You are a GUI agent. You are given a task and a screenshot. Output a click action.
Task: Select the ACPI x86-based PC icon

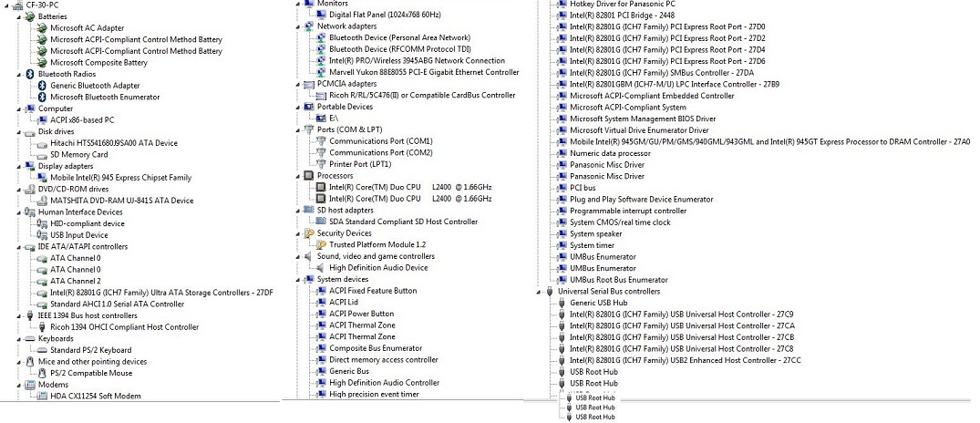[43, 120]
